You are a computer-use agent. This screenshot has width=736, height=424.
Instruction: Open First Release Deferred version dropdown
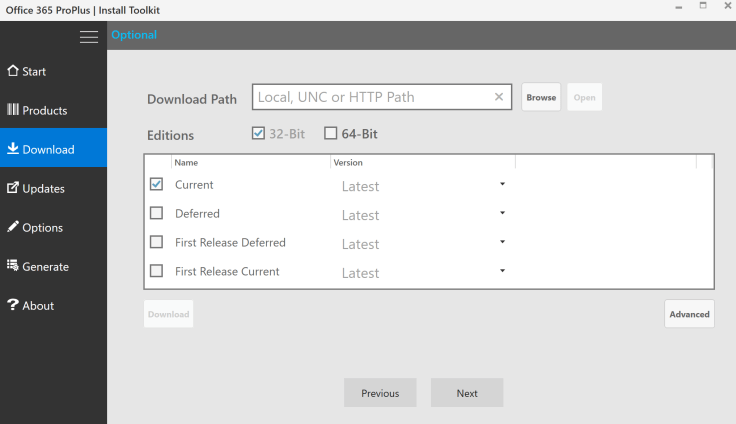[502, 242]
